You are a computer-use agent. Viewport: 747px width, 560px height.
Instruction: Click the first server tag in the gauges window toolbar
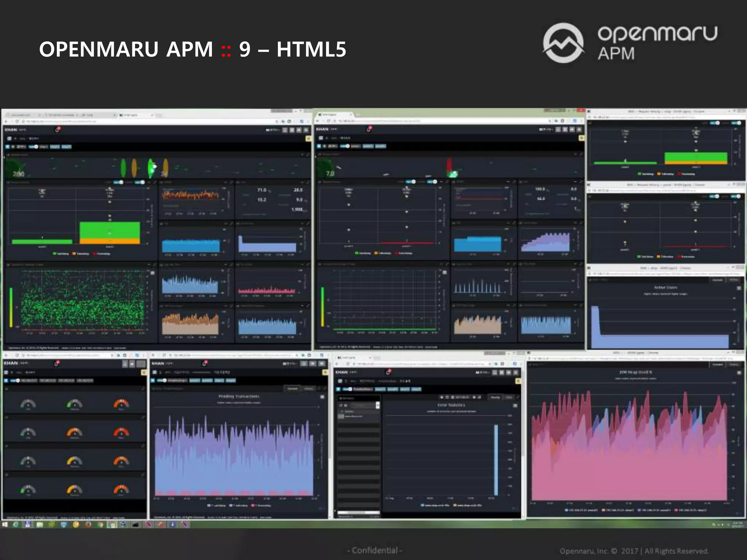click(29, 381)
